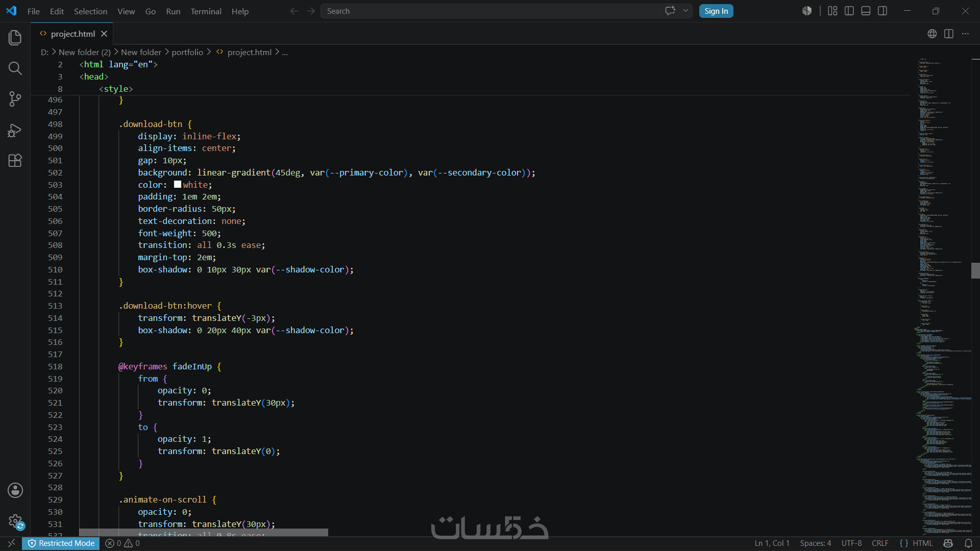Click the globe preview icon in editor toolbar
Viewport: 980px width, 551px height.
(x=932, y=34)
